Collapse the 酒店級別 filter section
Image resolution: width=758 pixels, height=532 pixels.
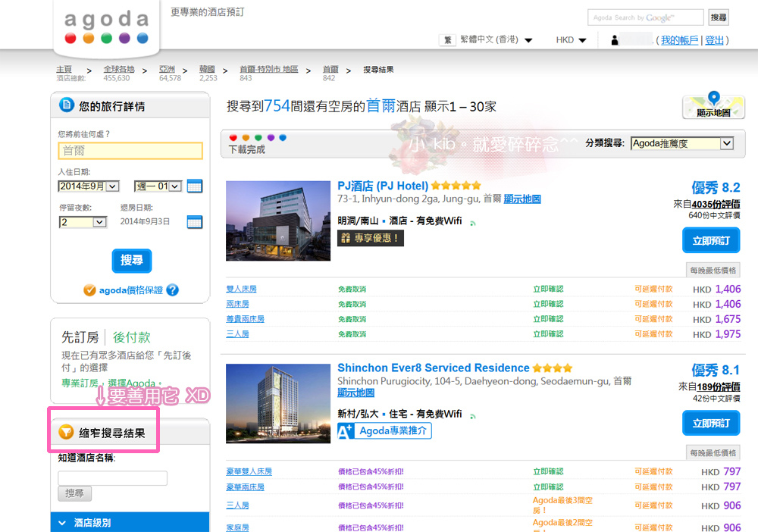[130, 522]
